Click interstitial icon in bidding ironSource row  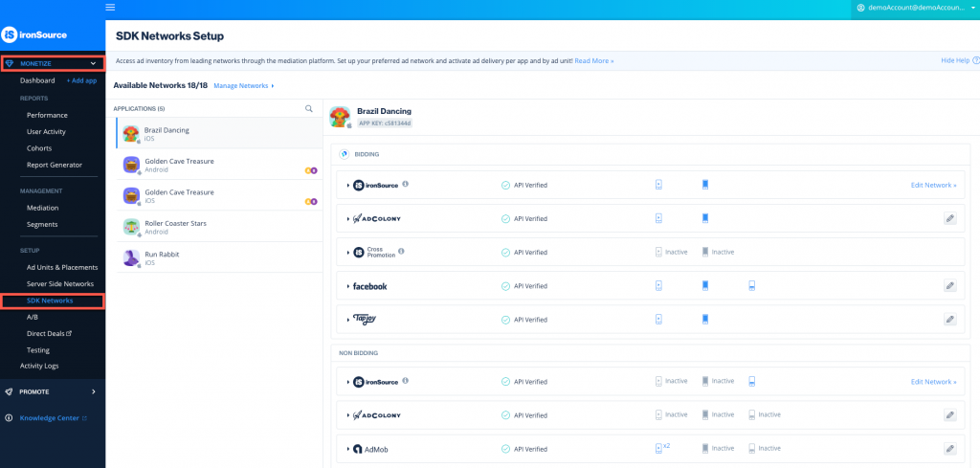[705, 185]
